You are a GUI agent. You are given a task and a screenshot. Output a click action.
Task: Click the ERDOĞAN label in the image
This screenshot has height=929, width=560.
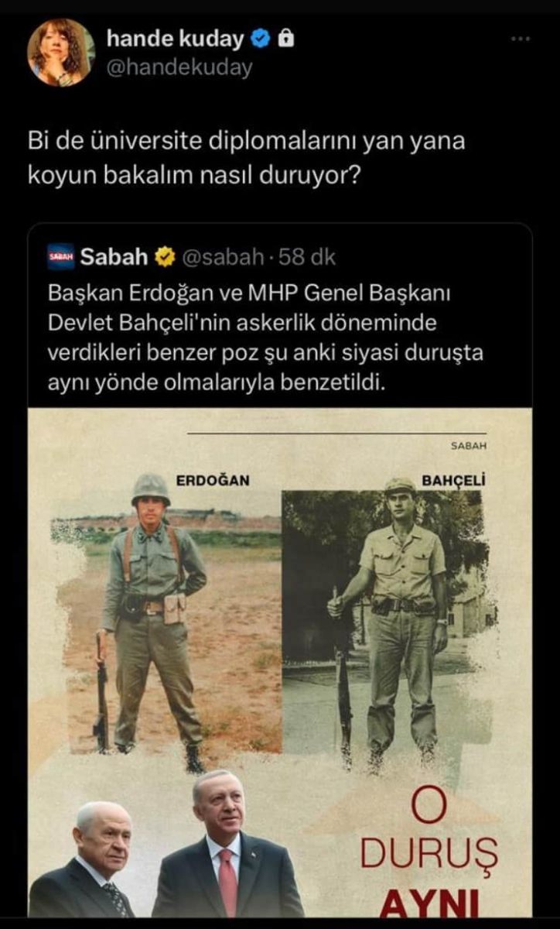pyautogui.click(x=213, y=481)
